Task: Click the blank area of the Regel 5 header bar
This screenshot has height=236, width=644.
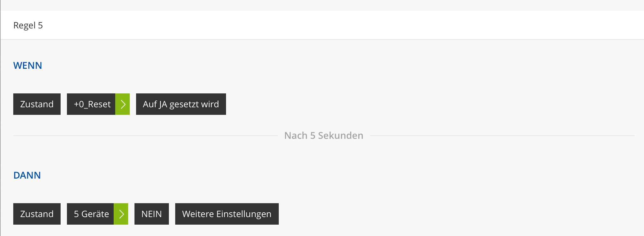Action: coord(347,25)
